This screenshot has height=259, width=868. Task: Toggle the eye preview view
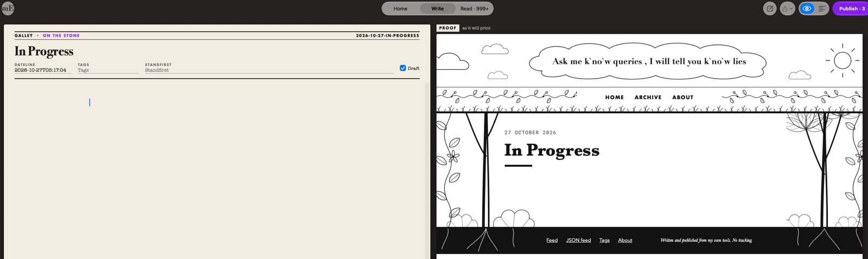[807, 9]
